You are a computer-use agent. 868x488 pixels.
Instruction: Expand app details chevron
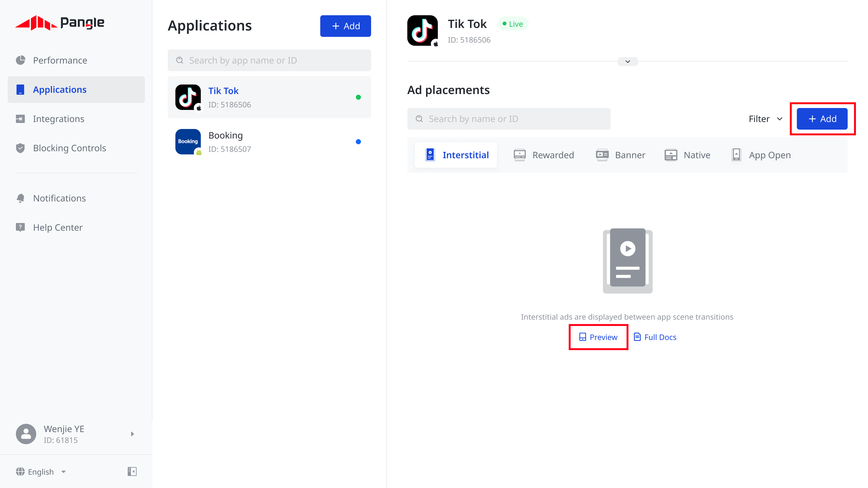click(x=627, y=62)
